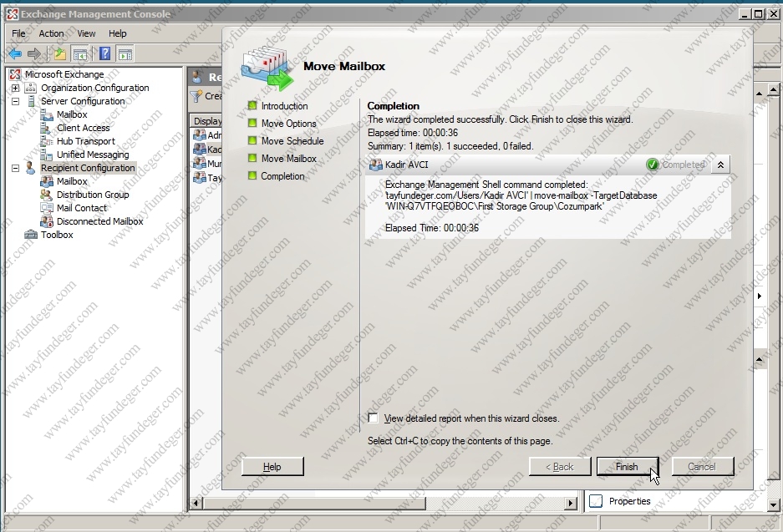Collapse Recipient Configuration tree node

point(16,168)
